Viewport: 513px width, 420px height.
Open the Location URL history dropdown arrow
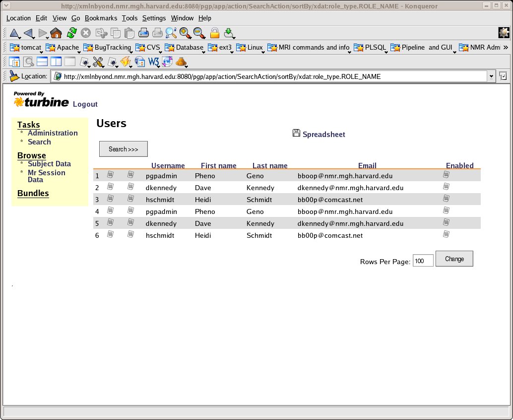coord(491,76)
